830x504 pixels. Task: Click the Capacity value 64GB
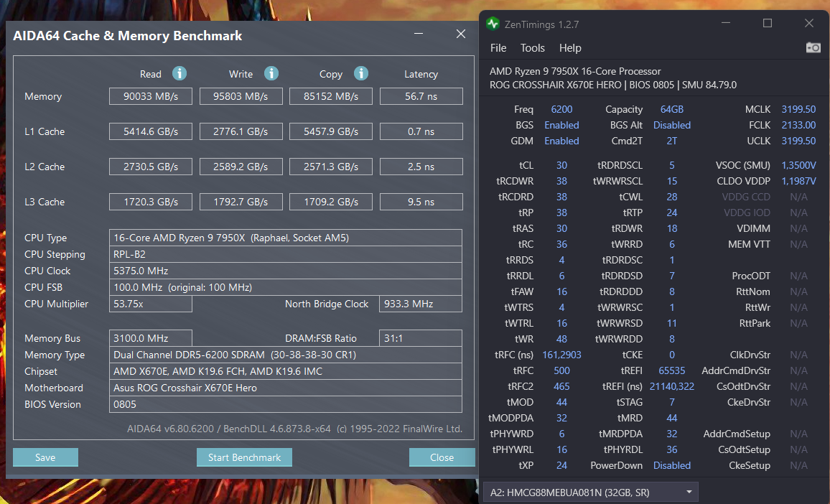(672, 109)
